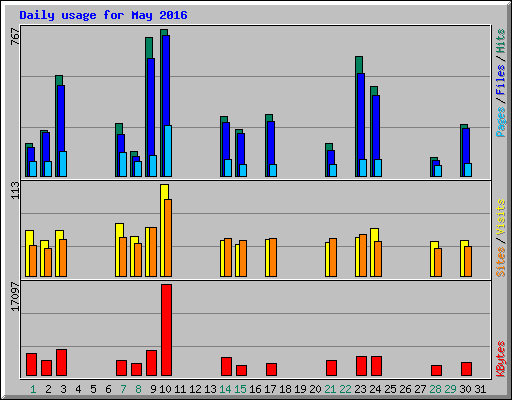Click the 17097 value on the KBytes axis
512x400 pixels.
pos(15,297)
